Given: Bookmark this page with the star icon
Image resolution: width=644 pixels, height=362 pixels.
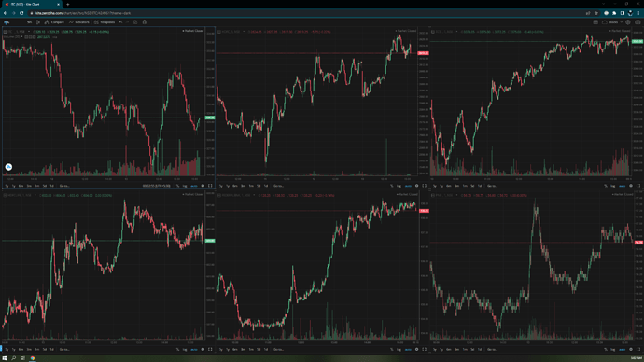Looking at the screenshot, I should 596,13.
